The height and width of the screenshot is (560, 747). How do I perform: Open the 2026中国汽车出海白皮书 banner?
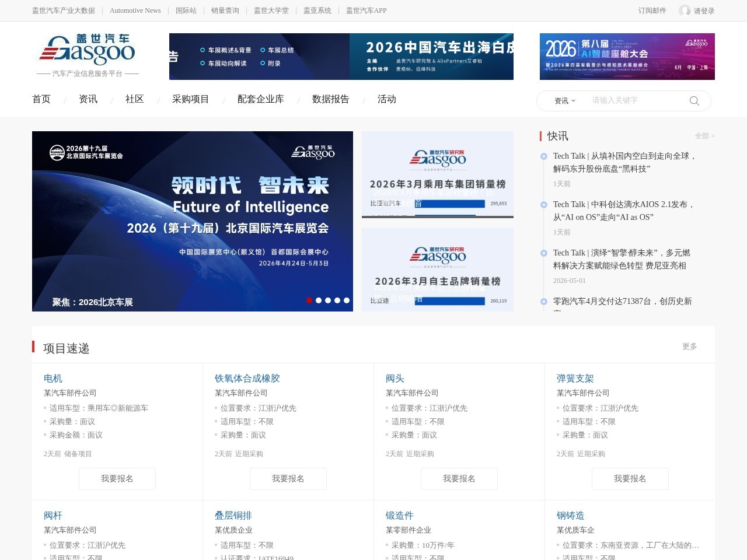432,57
